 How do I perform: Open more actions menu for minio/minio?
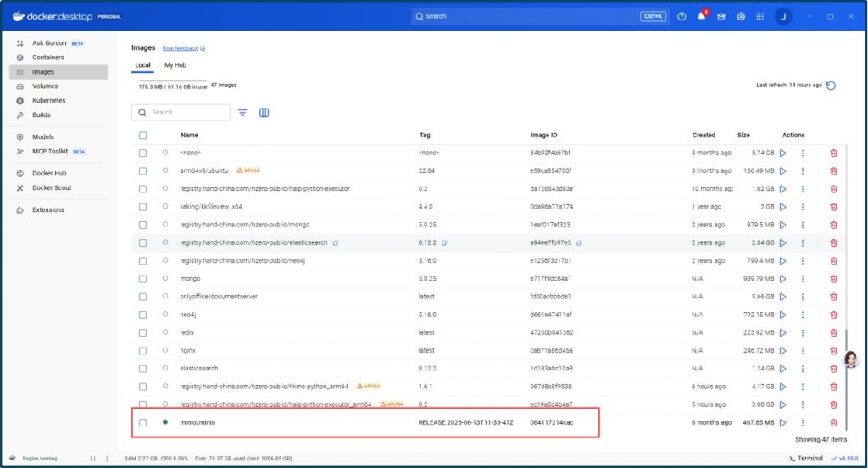point(802,422)
